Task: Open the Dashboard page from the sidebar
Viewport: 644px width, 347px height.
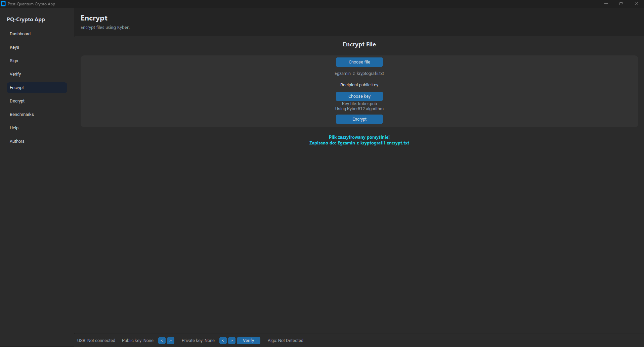Action: coord(20,34)
